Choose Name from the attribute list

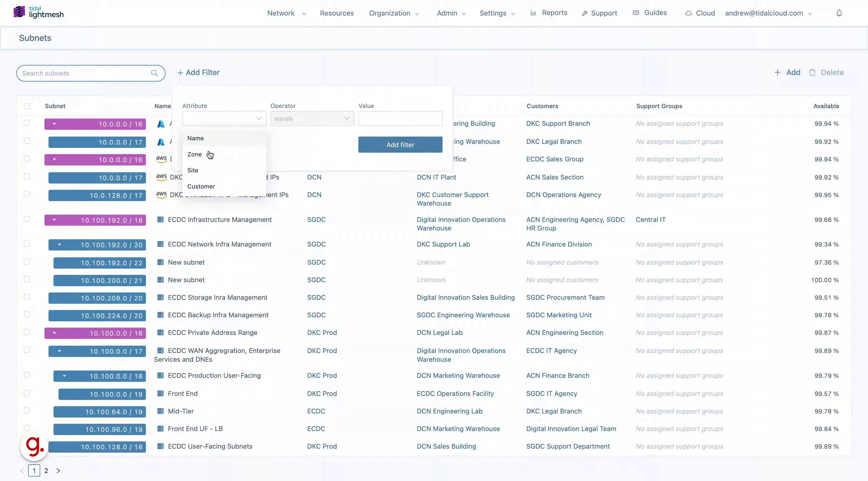tap(224, 138)
